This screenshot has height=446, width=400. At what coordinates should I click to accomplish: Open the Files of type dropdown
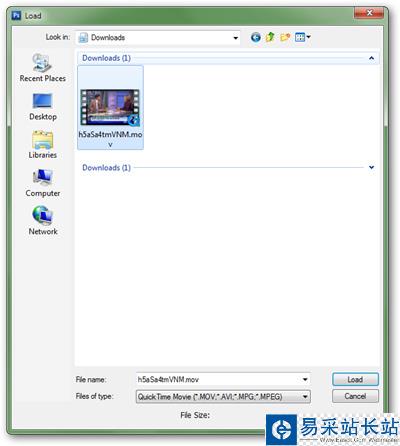pos(223,397)
